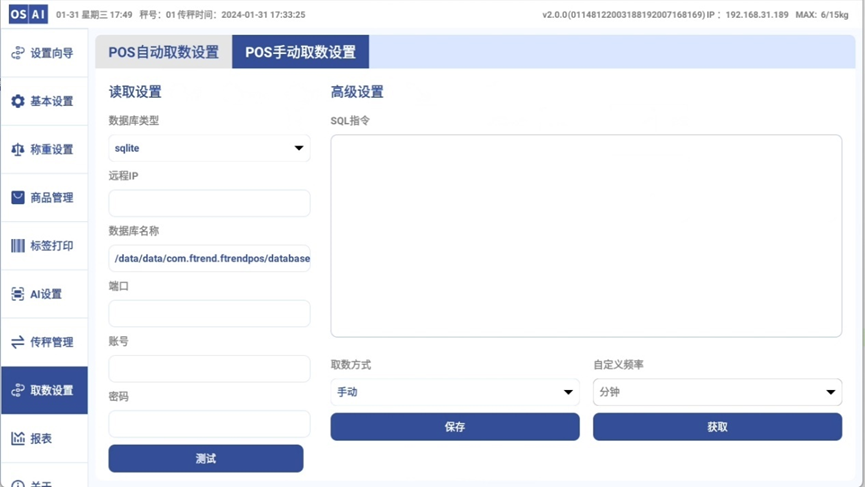
Task: Click into the SQL指令 text area
Action: 586,236
